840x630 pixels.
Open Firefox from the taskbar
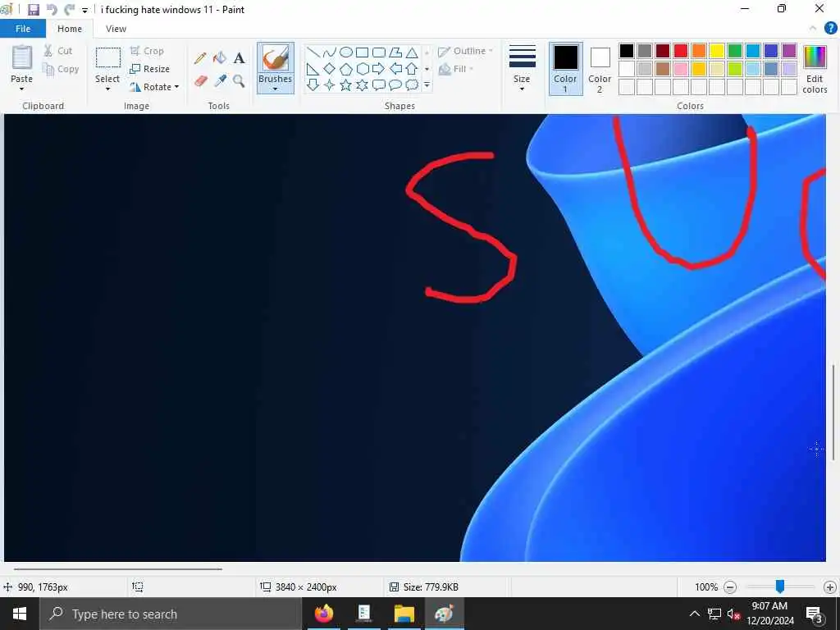point(324,614)
